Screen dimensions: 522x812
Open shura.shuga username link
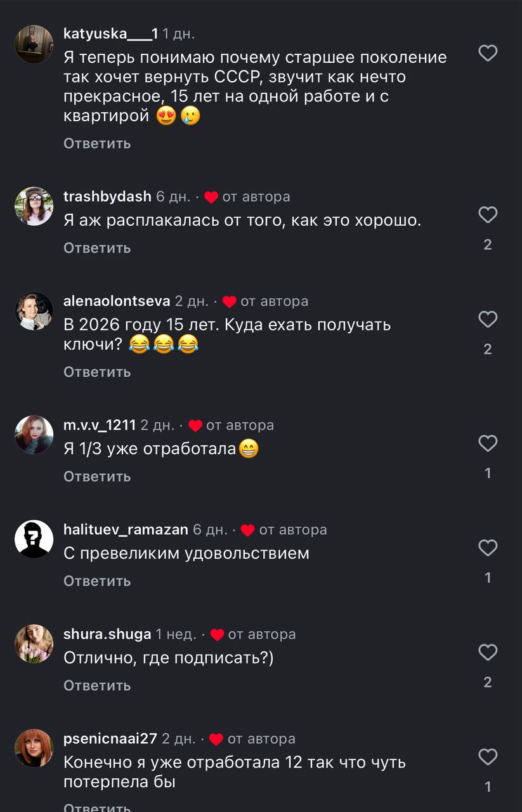click(x=107, y=634)
